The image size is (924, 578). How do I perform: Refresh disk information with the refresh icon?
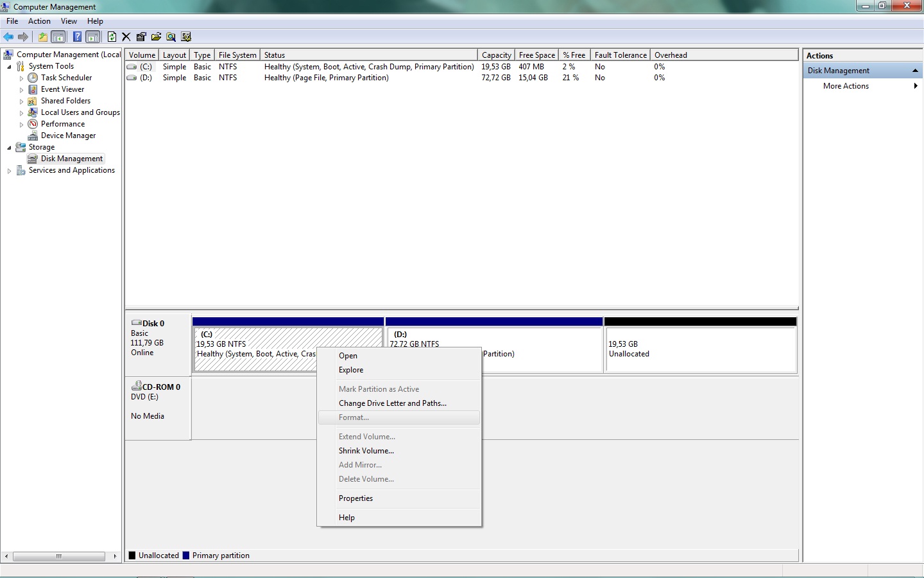[112, 37]
